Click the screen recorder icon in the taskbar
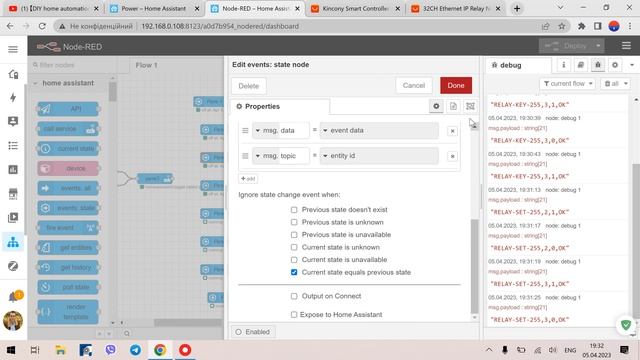 pyautogui.click(x=185, y=350)
